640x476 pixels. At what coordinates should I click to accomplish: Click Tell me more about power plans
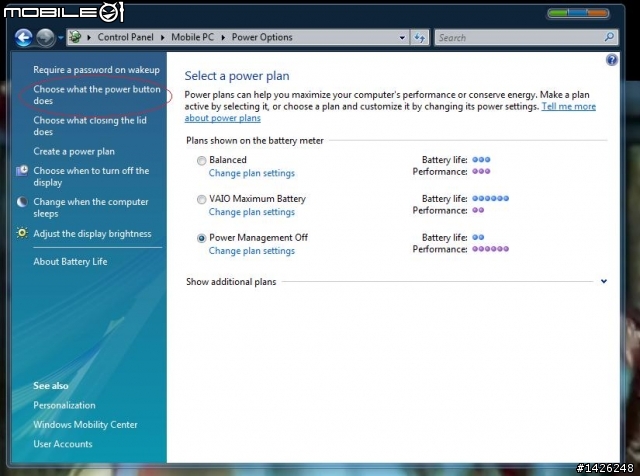[x=568, y=107]
